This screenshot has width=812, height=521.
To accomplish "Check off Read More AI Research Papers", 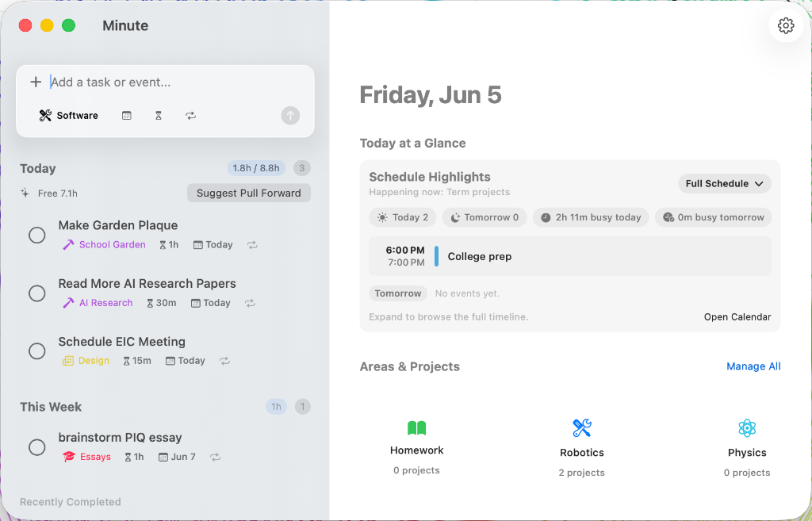I will [x=36, y=293].
